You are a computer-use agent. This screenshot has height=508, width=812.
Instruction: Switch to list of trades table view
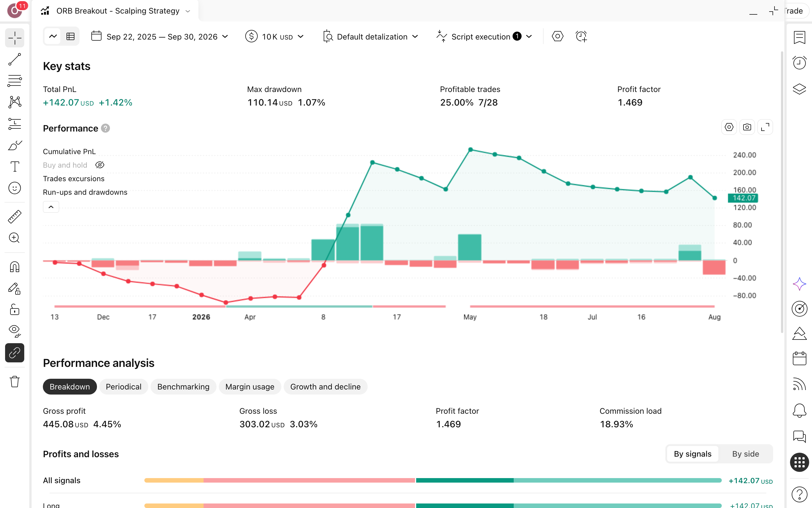(x=70, y=36)
